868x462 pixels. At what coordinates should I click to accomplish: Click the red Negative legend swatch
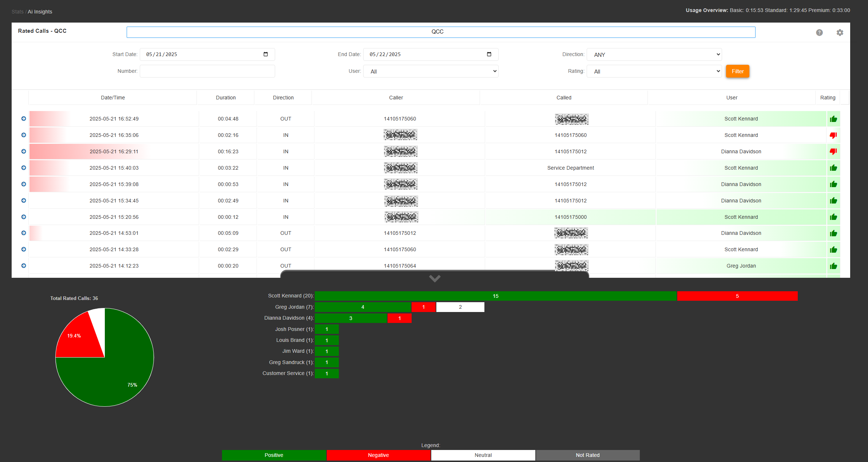tap(378, 455)
